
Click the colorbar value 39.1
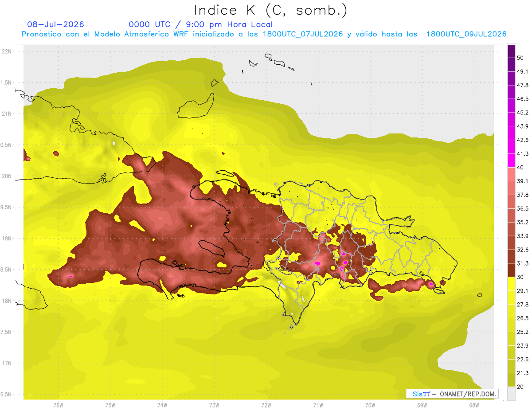point(522,181)
